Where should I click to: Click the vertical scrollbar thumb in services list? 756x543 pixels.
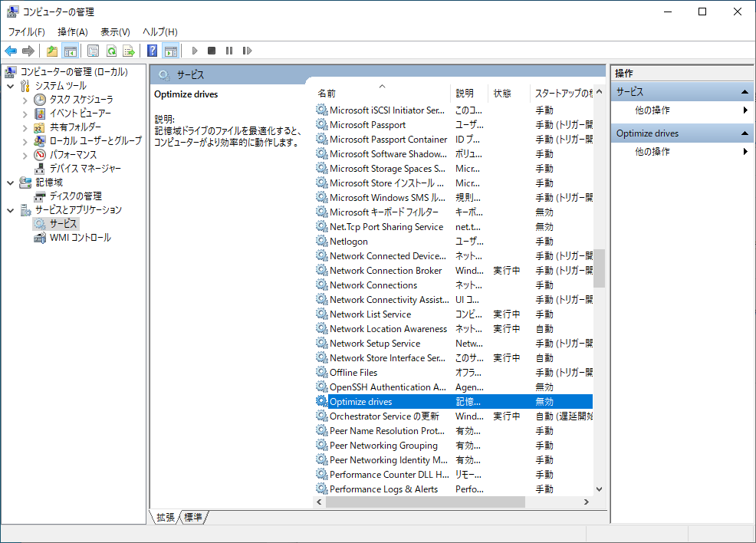pyautogui.click(x=600, y=268)
